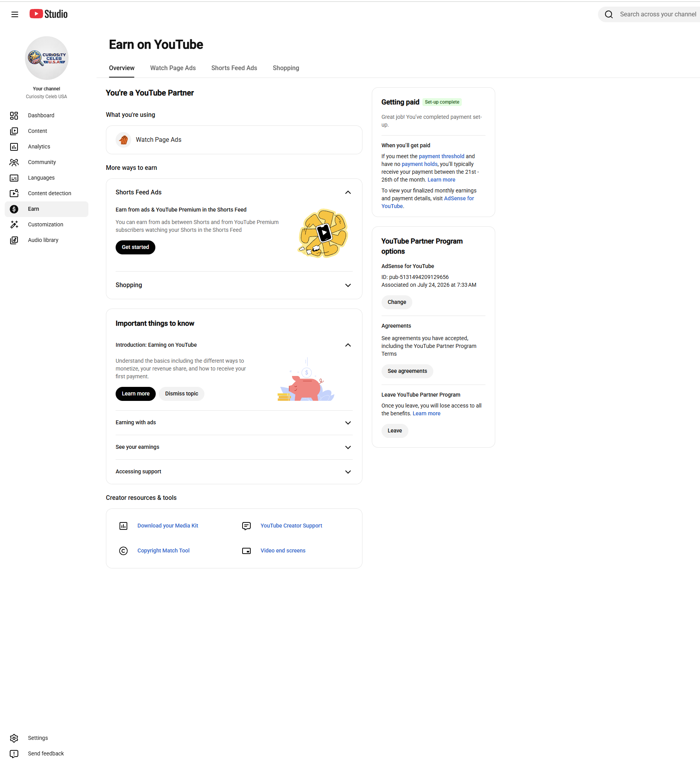Switch to the Watch Page Ads tab
The width and height of the screenshot is (700, 764).
coord(173,68)
